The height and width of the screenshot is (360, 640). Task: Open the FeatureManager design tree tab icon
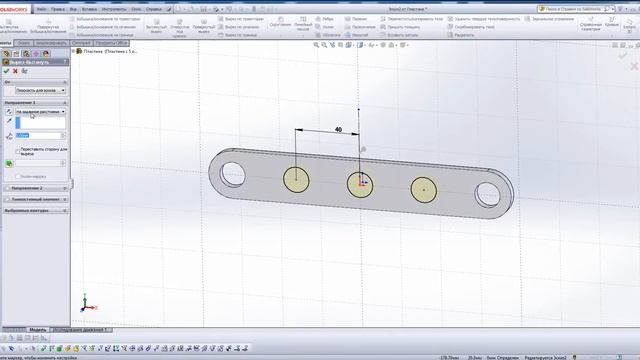click(x=7, y=53)
